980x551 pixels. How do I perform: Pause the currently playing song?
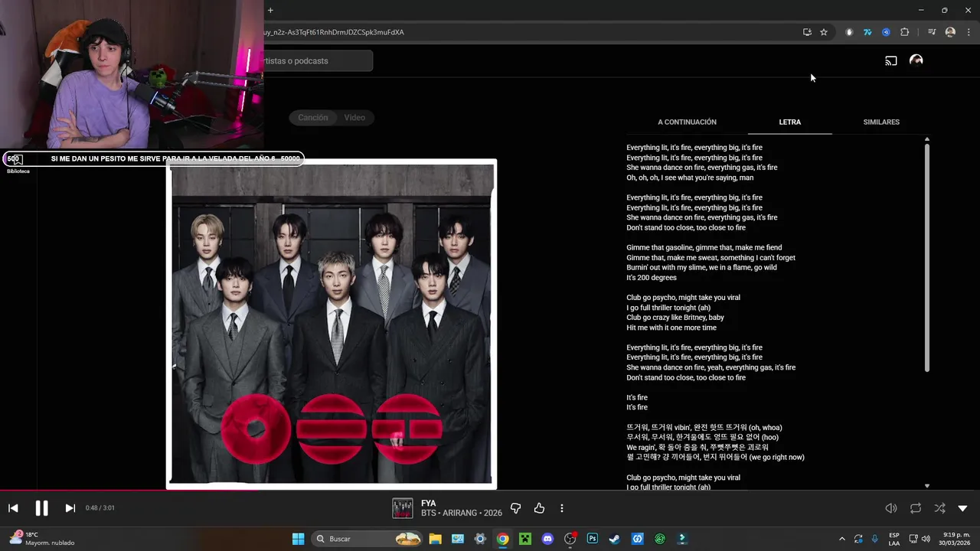point(41,508)
